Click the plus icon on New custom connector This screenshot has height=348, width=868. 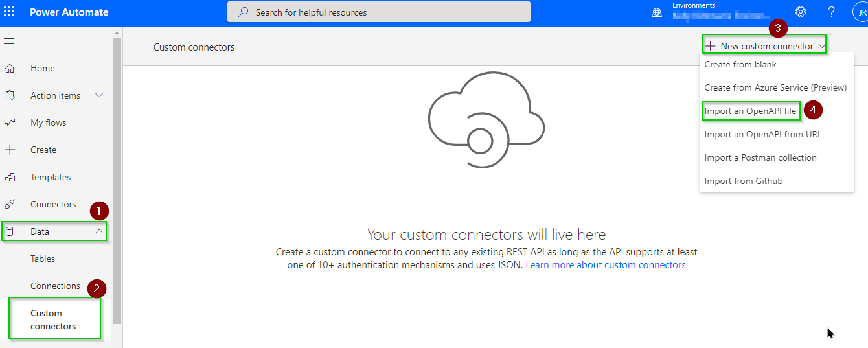point(711,46)
